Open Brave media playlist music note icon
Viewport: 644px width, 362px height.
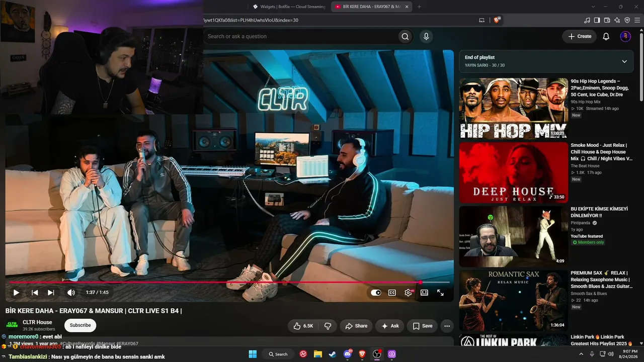click(x=587, y=20)
